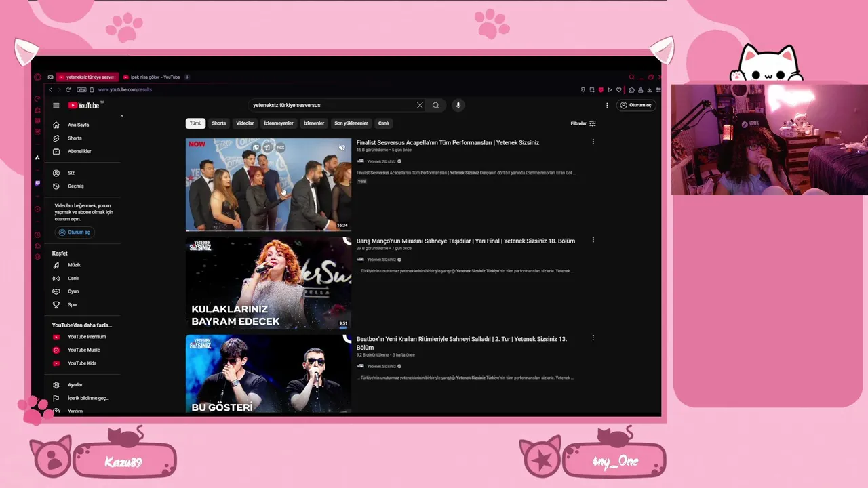868x488 pixels.
Task: Click the magnifier search button
Action: coord(435,105)
